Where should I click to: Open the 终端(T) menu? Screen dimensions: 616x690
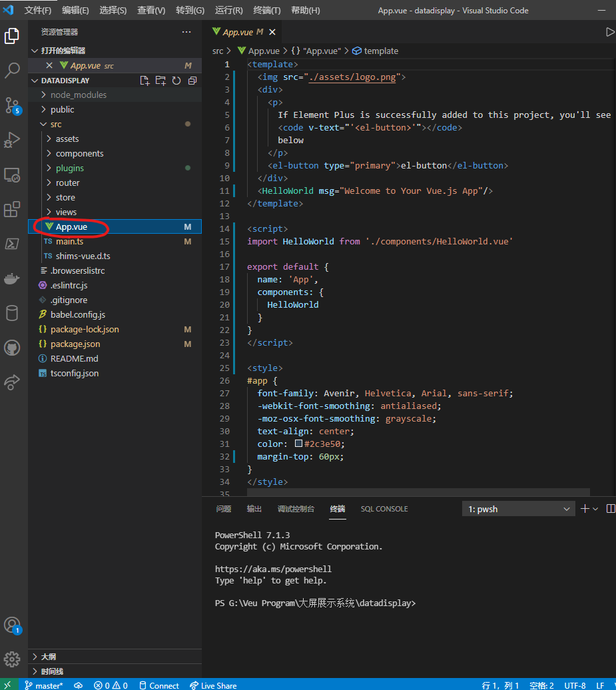[x=267, y=10]
